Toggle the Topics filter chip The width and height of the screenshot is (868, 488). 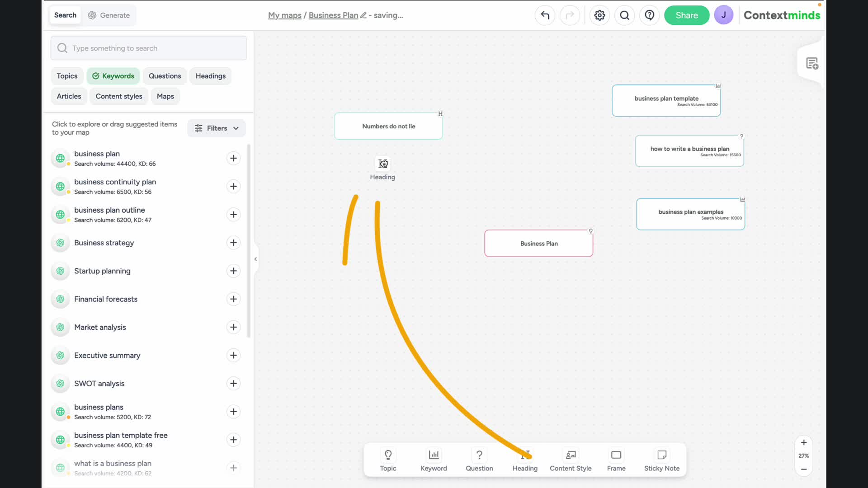coord(67,76)
